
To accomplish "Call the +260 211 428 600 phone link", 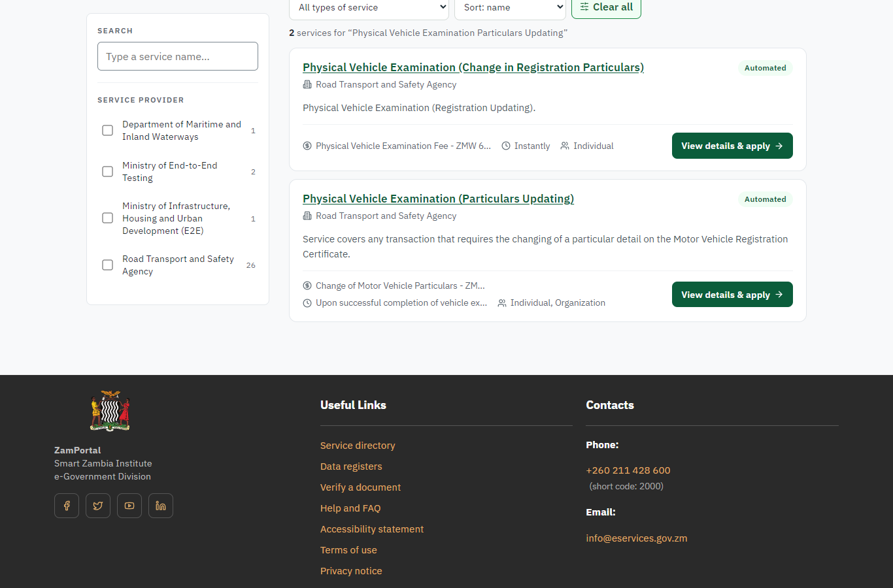I will 628,470.
